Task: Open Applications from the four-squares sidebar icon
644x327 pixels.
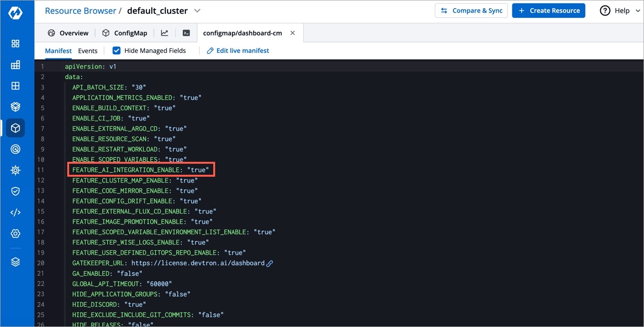Action: pos(15,44)
